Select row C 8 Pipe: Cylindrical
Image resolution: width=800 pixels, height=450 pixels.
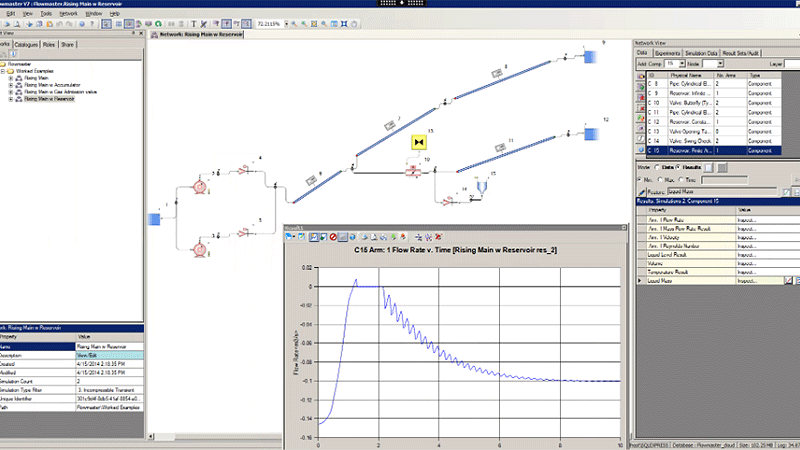(x=714, y=84)
